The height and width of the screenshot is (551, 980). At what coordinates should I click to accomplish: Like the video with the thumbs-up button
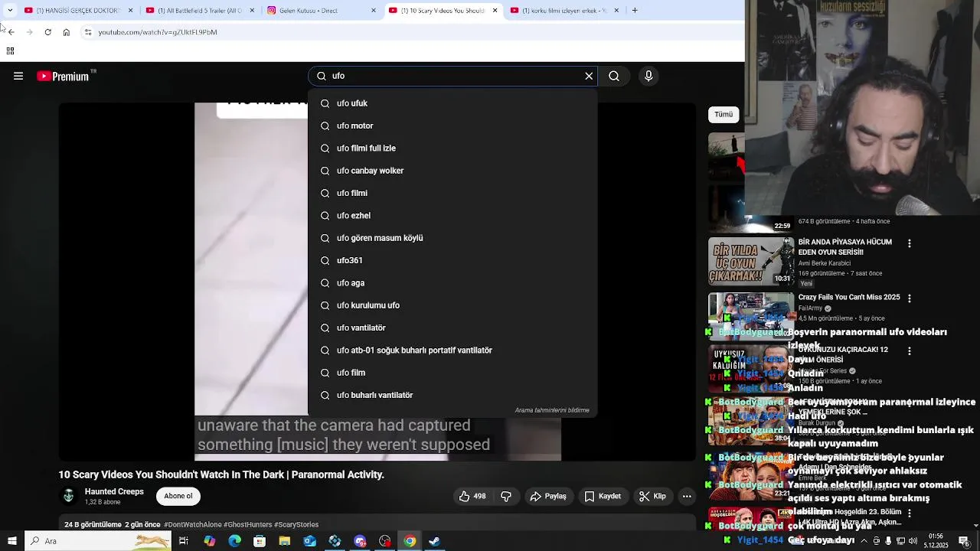[x=472, y=496]
